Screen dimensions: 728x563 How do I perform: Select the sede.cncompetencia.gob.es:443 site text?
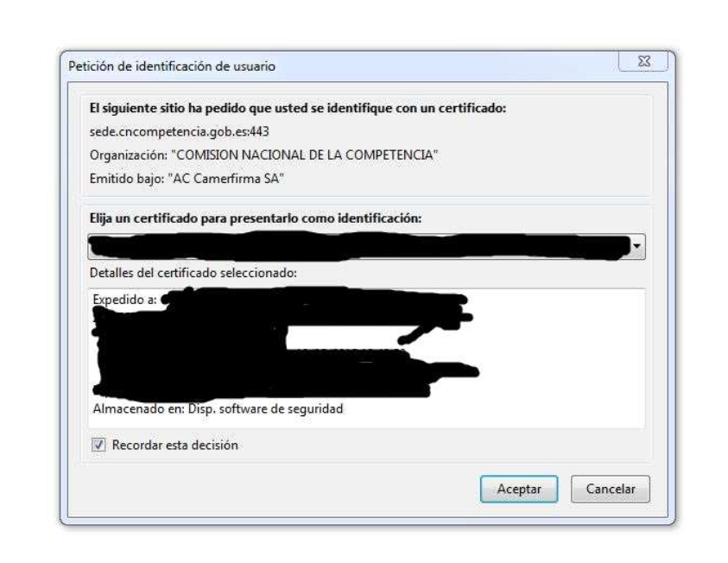(x=180, y=132)
